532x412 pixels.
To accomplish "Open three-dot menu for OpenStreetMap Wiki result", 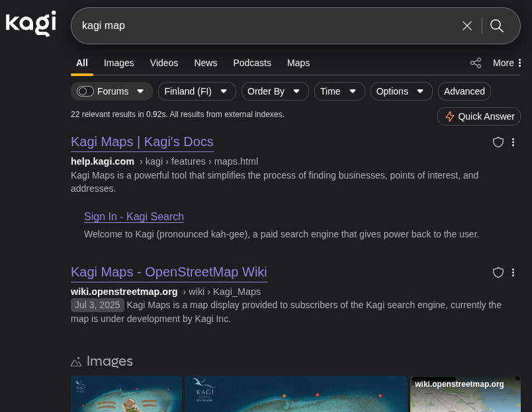I will pyautogui.click(x=513, y=272).
